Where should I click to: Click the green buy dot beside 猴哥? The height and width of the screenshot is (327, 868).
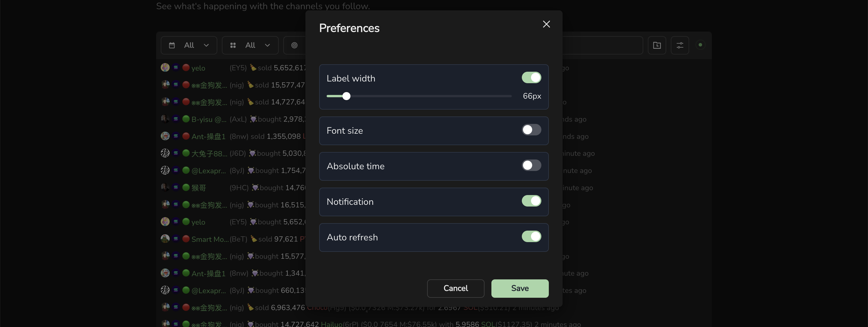click(x=186, y=188)
